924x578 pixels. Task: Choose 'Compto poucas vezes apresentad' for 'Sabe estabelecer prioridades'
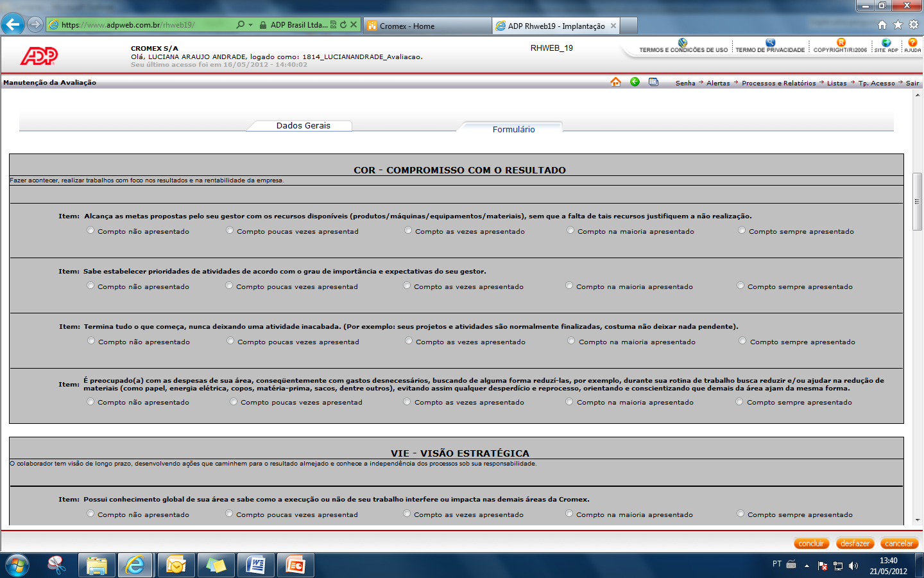point(229,286)
